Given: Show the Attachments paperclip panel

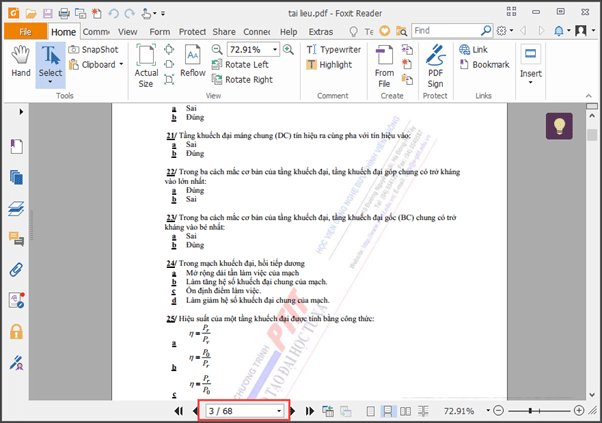Looking at the screenshot, I should point(16,269).
